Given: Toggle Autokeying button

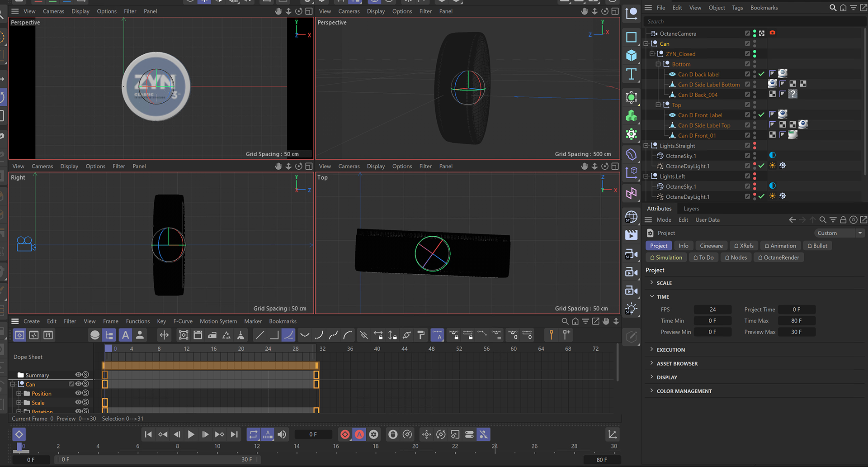Looking at the screenshot, I should point(359,434).
